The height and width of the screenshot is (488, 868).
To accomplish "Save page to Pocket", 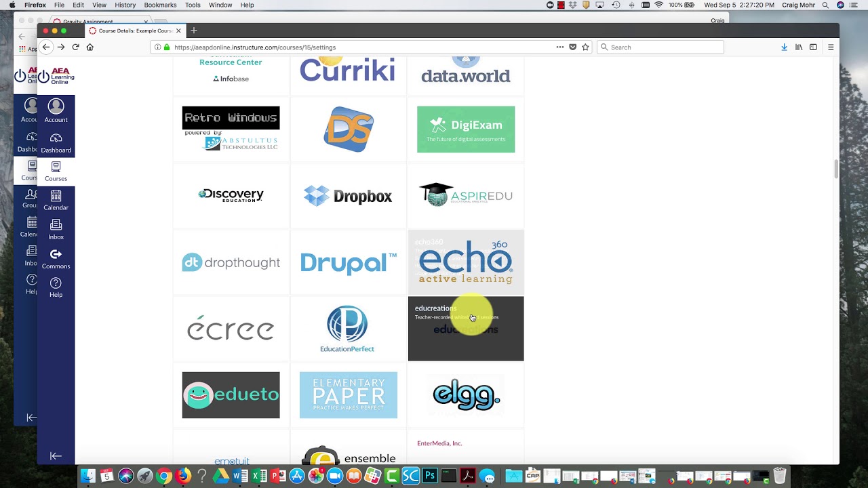I will tap(572, 47).
